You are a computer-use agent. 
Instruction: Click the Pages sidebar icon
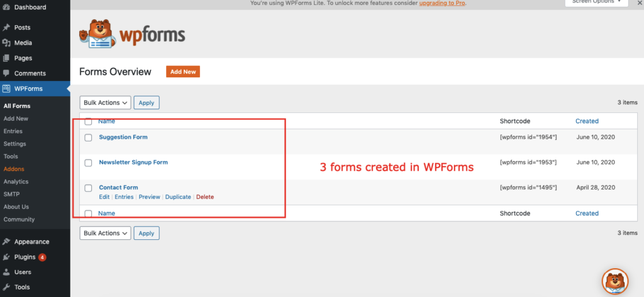click(6, 58)
